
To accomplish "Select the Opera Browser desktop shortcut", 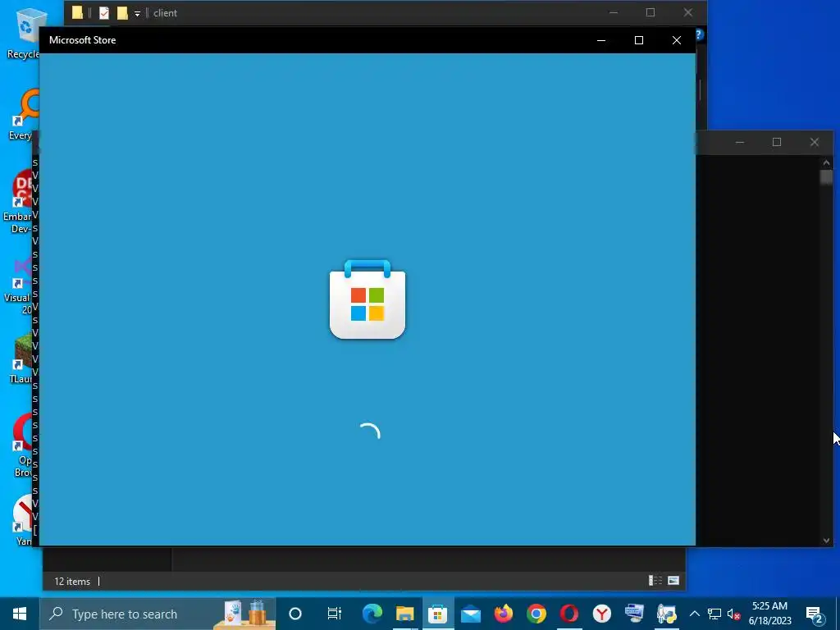I will pos(20,445).
